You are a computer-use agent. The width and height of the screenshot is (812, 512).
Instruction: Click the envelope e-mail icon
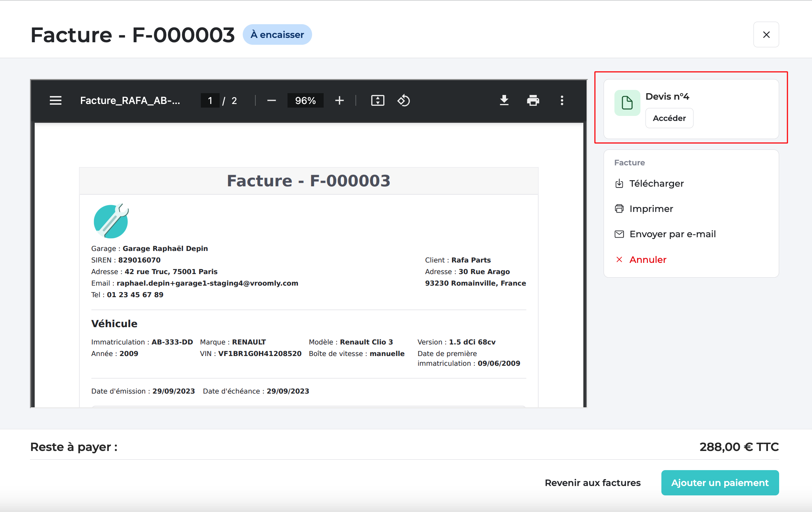(x=619, y=234)
